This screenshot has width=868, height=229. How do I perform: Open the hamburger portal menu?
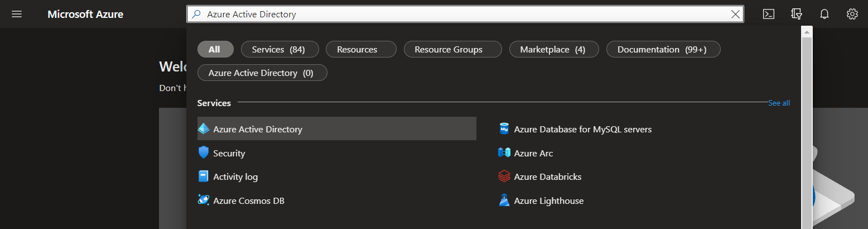(x=17, y=14)
